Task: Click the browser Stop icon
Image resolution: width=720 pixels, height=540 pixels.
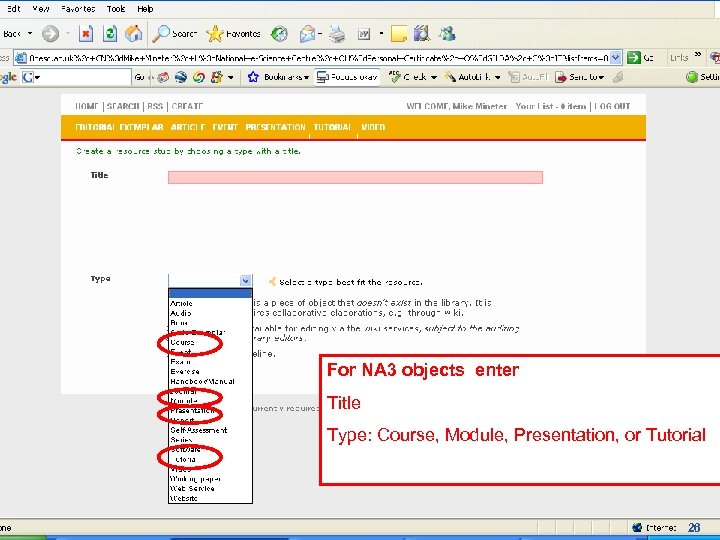Action: coord(86,34)
